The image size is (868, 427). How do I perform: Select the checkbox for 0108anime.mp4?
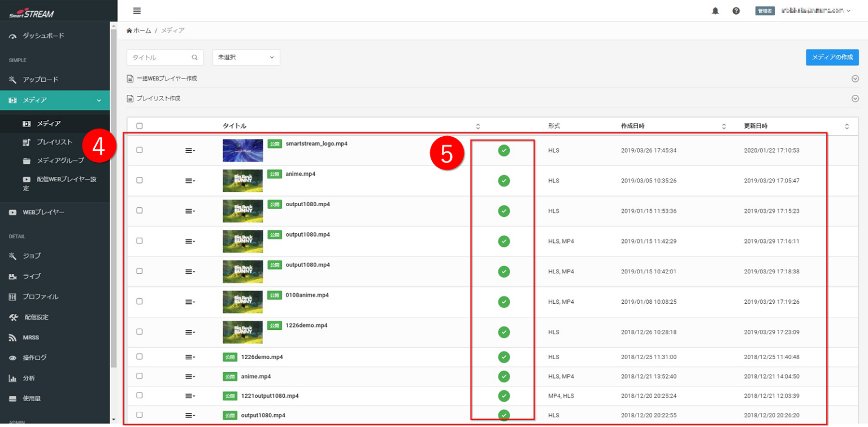click(x=140, y=302)
